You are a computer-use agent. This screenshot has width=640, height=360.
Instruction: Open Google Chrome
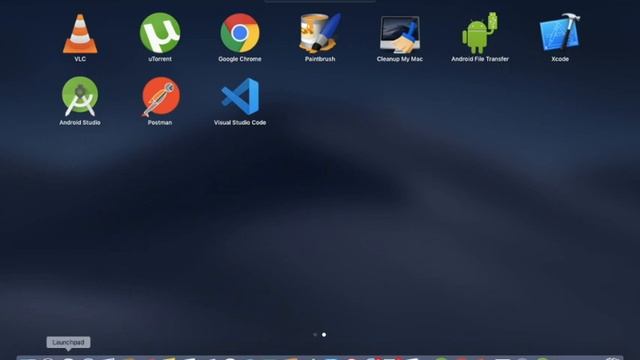(x=240, y=33)
